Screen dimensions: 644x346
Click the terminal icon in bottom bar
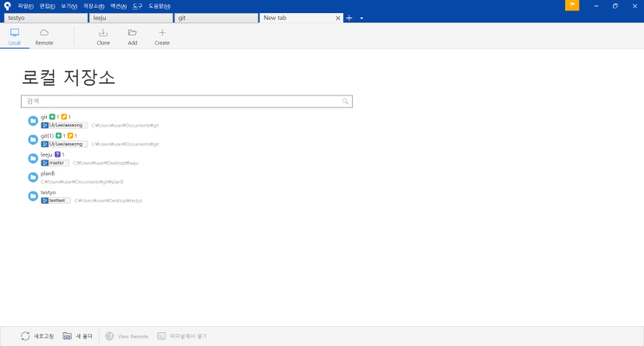pos(161,336)
